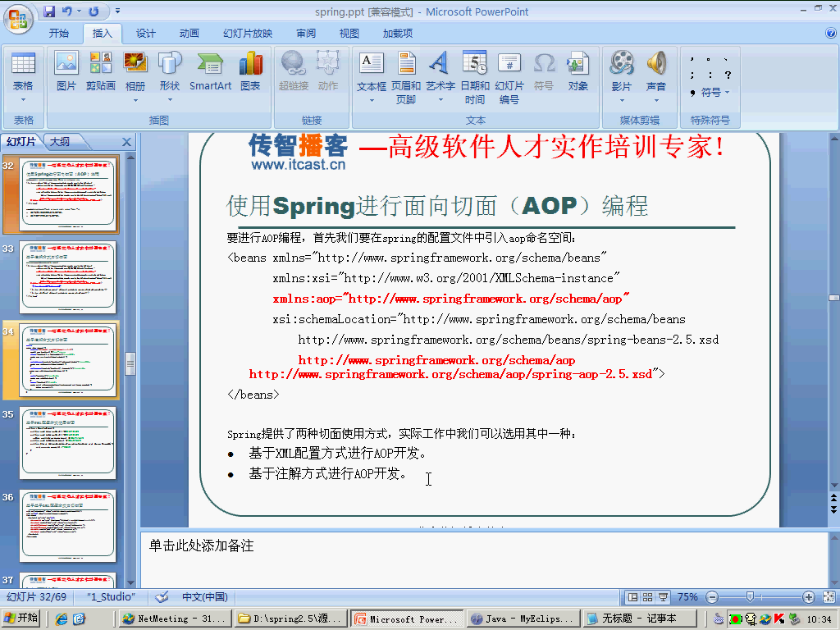This screenshot has height=630, width=840.
Task: Switch to 无标题 - 记事本 taskbar window
Action: [x=640, y=619]
